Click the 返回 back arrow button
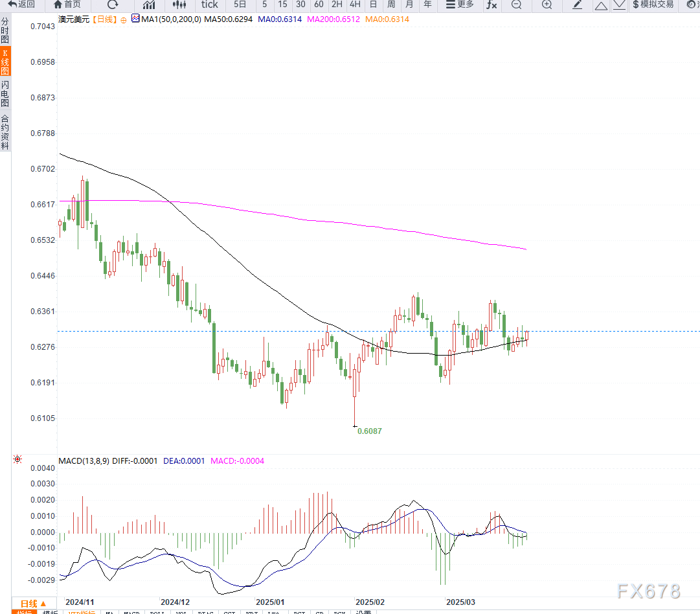This screenshot has height=614, width=700. (21, 5)
